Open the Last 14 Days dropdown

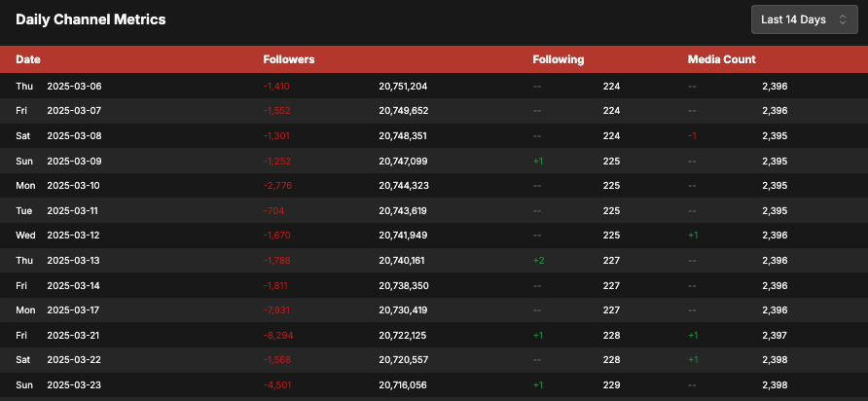(804, 19)
